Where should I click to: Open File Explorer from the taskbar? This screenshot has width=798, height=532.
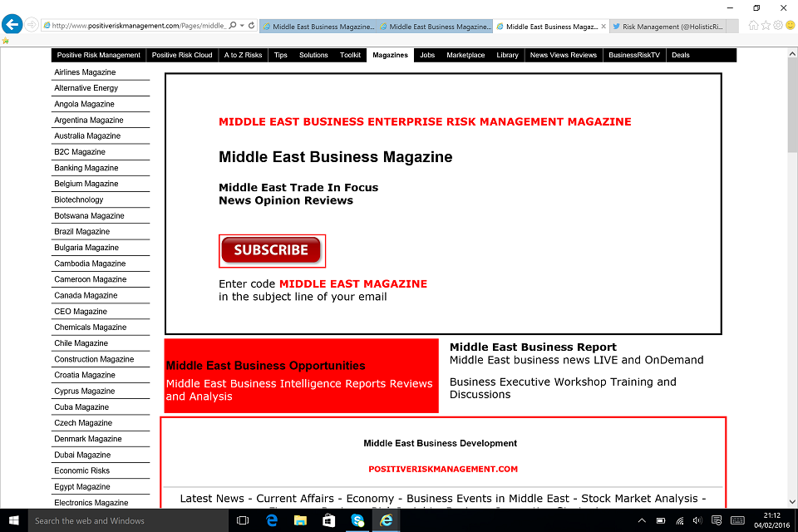pos(299,520)
